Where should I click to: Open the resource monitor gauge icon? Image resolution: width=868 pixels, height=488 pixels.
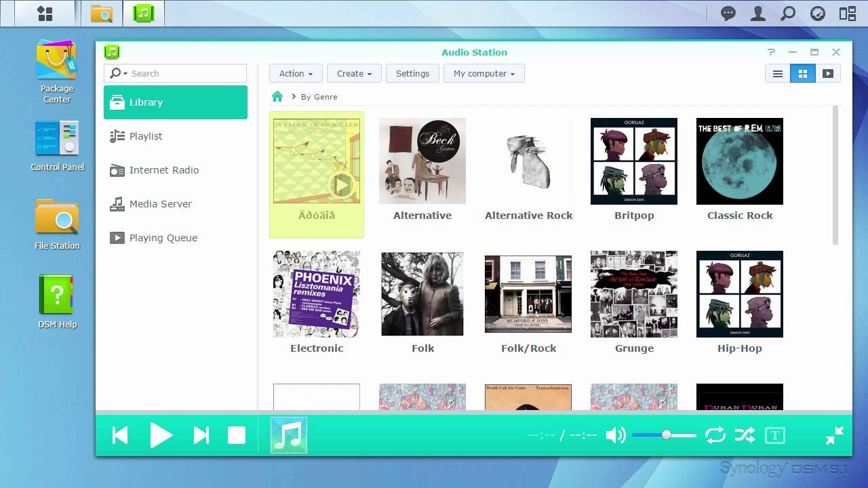coord(818,13)
